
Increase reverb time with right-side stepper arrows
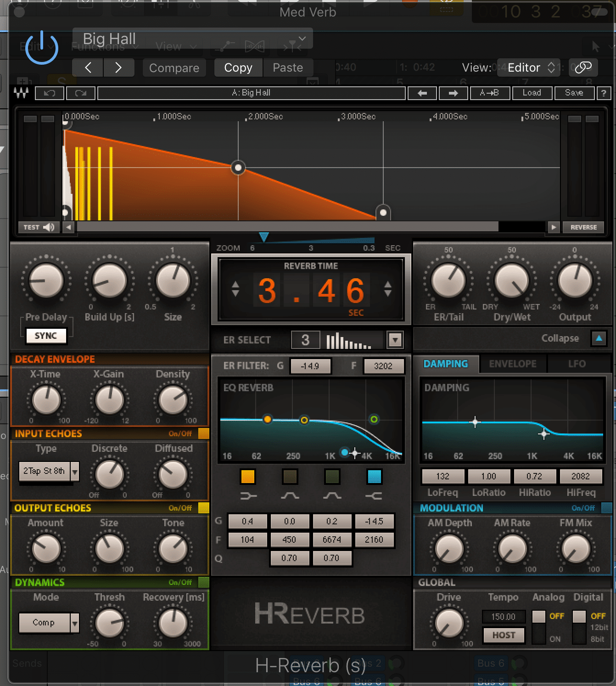[x=388, y=289]
